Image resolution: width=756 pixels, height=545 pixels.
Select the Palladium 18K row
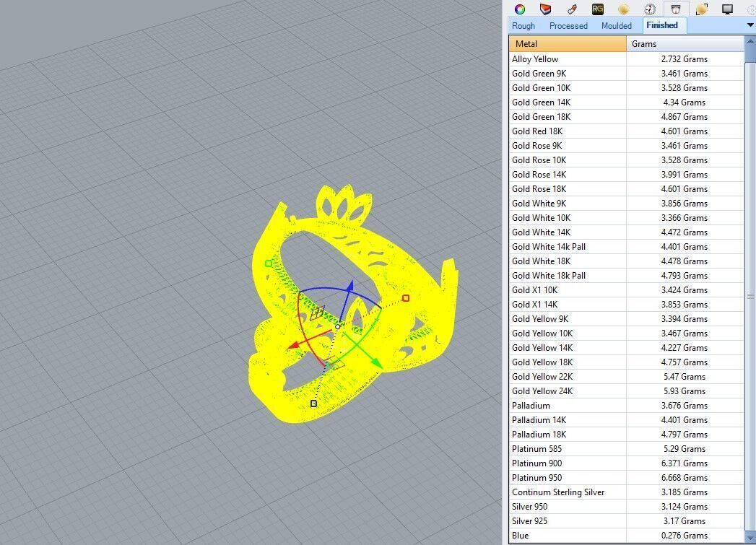point(626,435)
